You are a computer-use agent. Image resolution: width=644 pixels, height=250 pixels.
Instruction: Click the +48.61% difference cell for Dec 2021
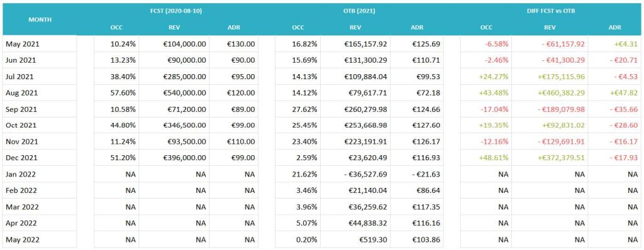tap(486, 158)
